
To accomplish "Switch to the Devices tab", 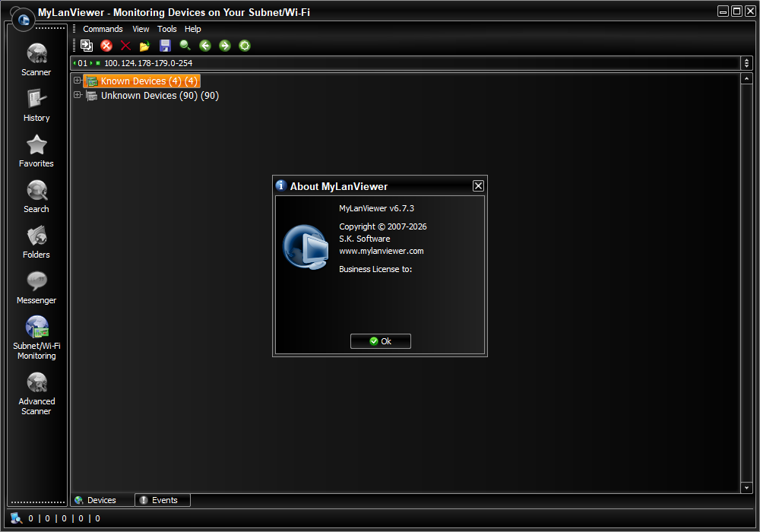I will 103,500.
